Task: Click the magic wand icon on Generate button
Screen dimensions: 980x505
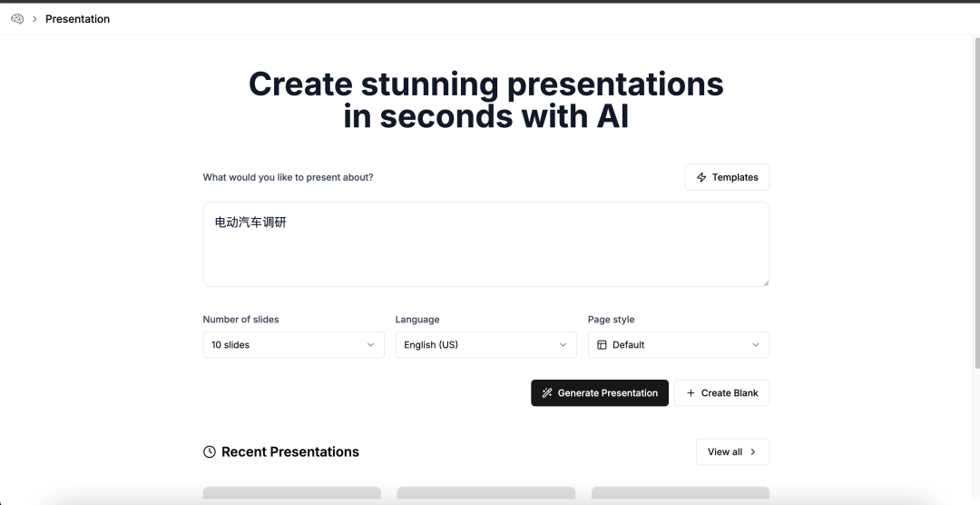Action: (547, 393)
